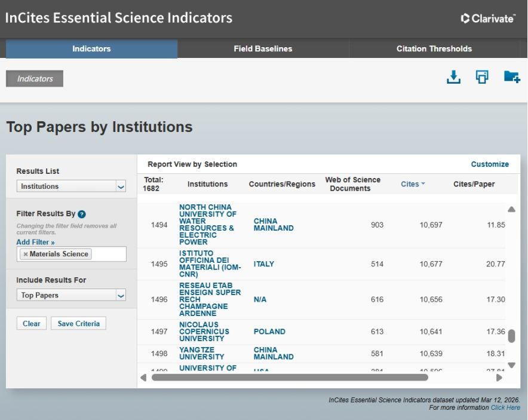The height and width of the screenshot is (420, 528).
Task: Switch to the Field Baselines tab
Action: (263, 49)
